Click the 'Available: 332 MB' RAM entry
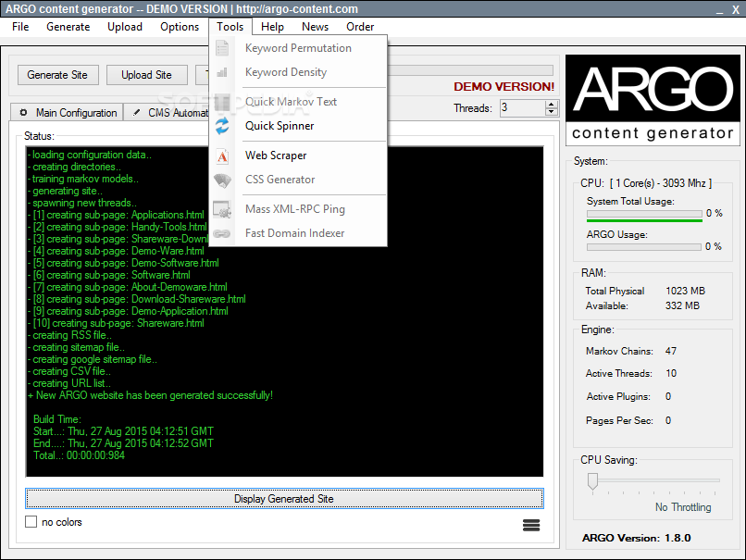This screenshot has width=746, height=560. coord(642,305)
